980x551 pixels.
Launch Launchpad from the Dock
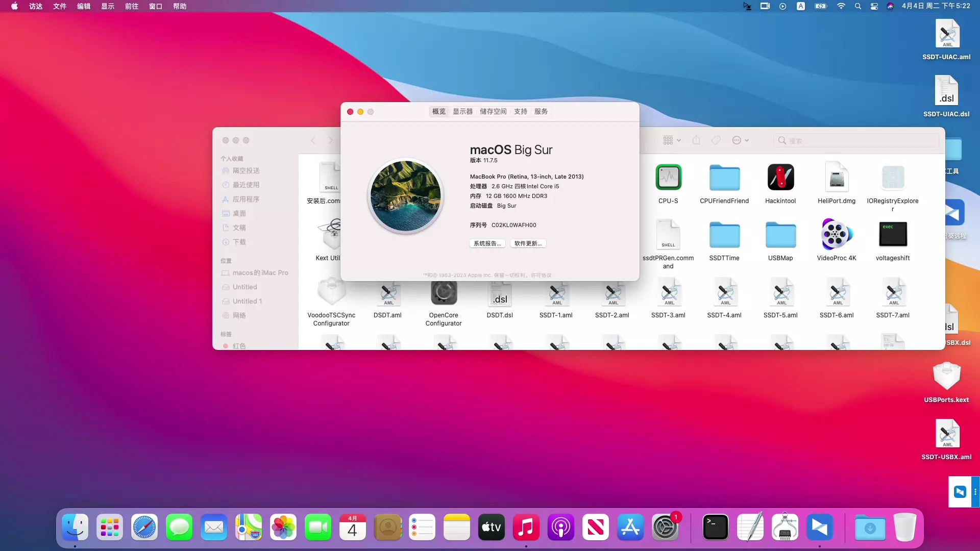pyautogui.click(x=109, y=527)
